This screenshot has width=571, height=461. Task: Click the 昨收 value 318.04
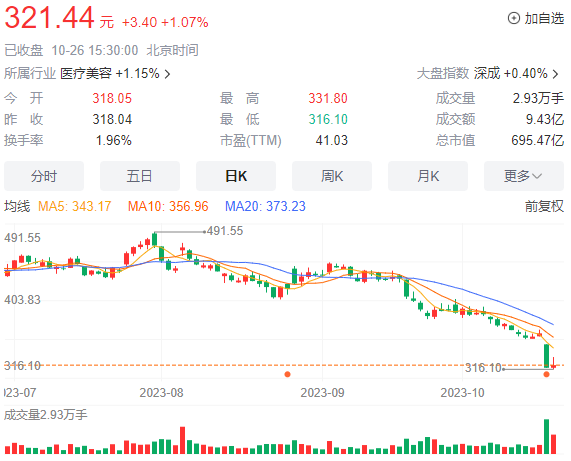click(x=112, y=119)
